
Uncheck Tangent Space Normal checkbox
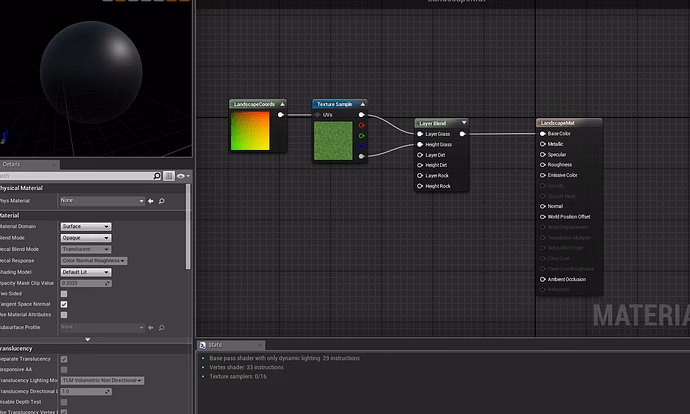click(x=64, y=304)
